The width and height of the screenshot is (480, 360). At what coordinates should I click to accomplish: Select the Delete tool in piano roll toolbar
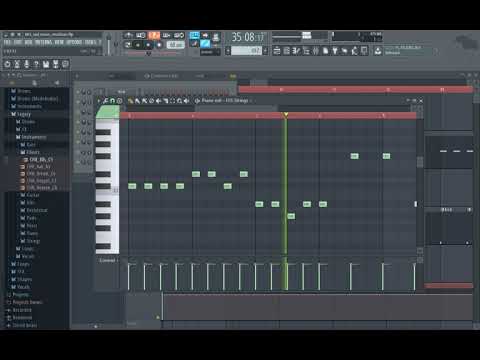(x=151, y=101)
